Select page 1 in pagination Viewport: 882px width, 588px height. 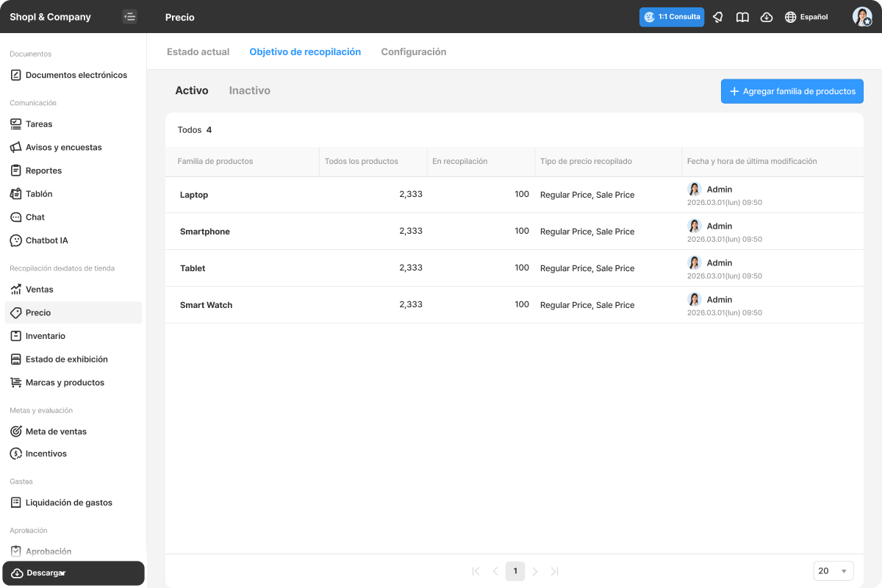tap(515, 571)
